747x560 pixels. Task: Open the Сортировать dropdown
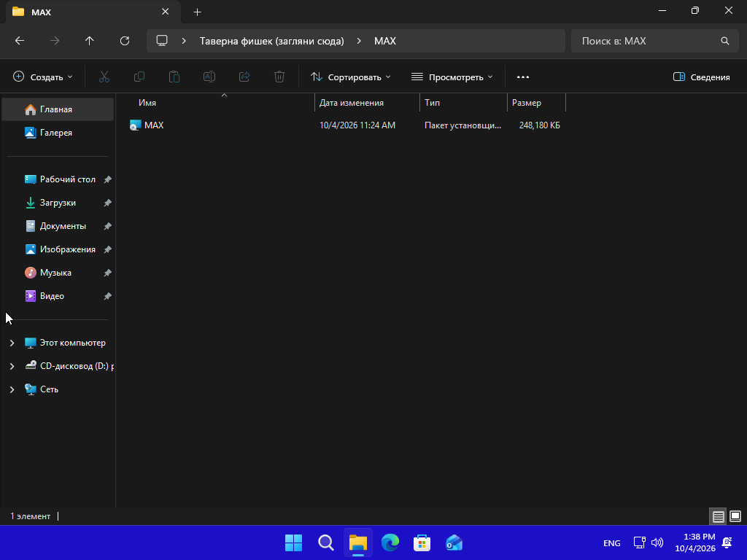(350, 77)
